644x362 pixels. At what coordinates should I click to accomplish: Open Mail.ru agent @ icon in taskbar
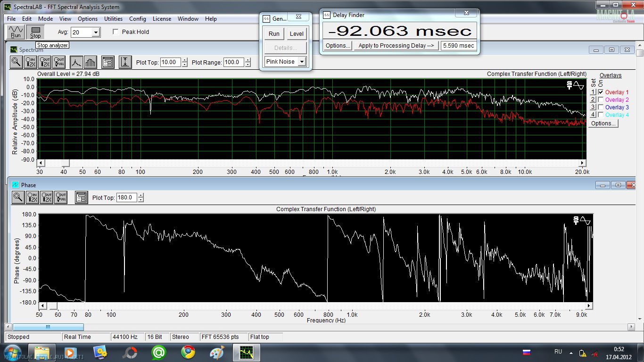pyautogui.click(x=159, y=352)
